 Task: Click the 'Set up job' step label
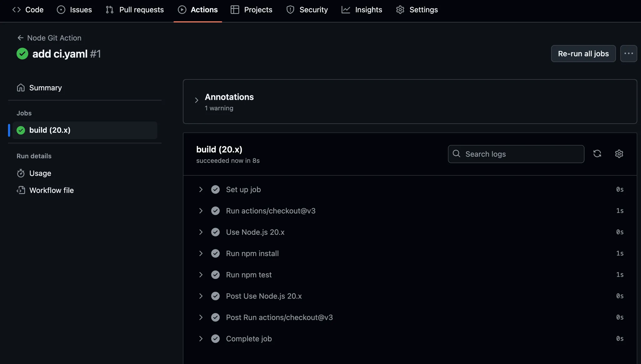click(x=243, y=190)
